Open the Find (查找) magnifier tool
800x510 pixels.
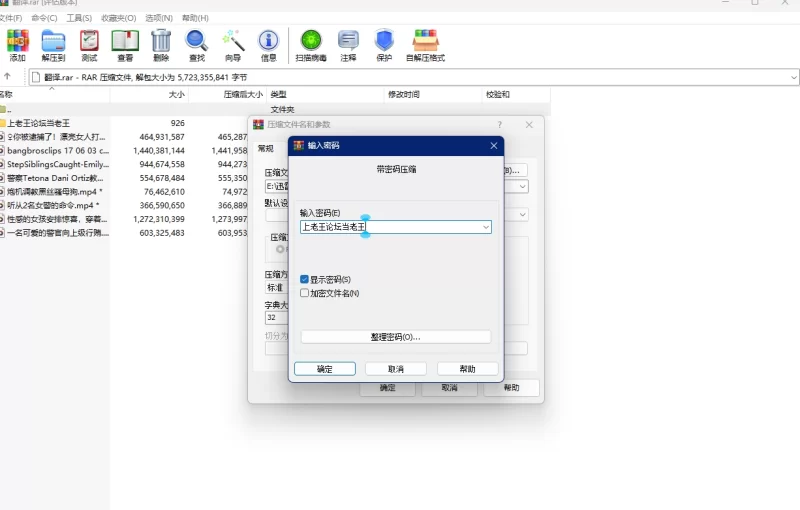(x=197, y=44)
